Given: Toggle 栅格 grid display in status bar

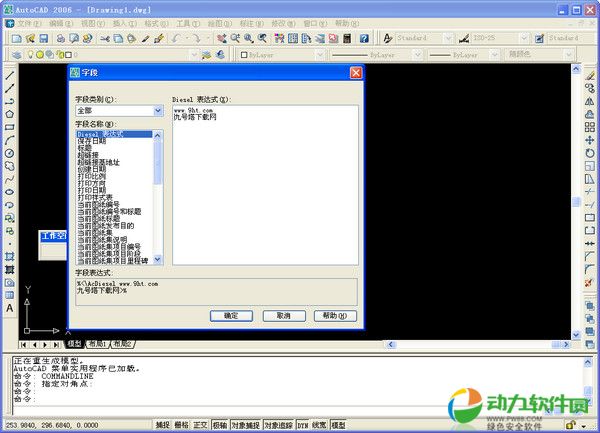Looking at the screenshot, I should (181, 426).
